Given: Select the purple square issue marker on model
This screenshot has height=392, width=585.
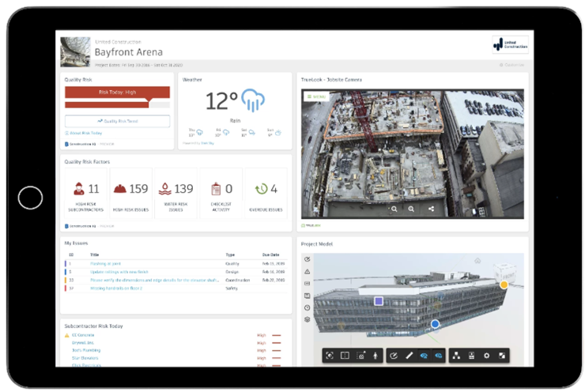Looking at the screenshot, I should point(379,301).
